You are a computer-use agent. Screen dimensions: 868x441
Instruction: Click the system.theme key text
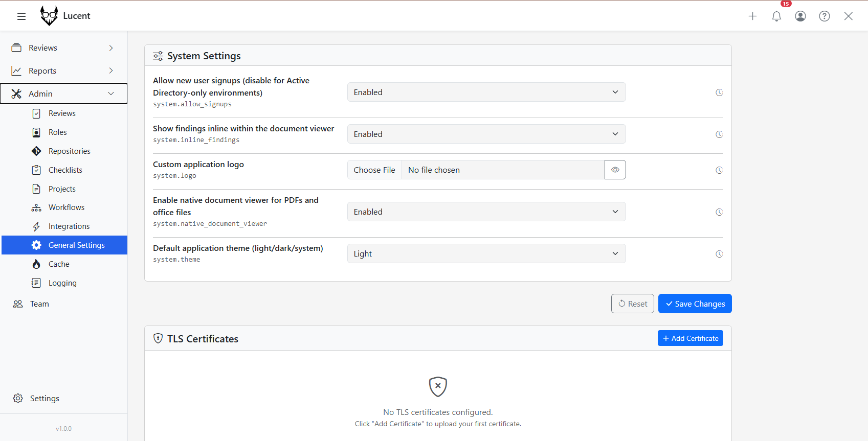[176, 260]
